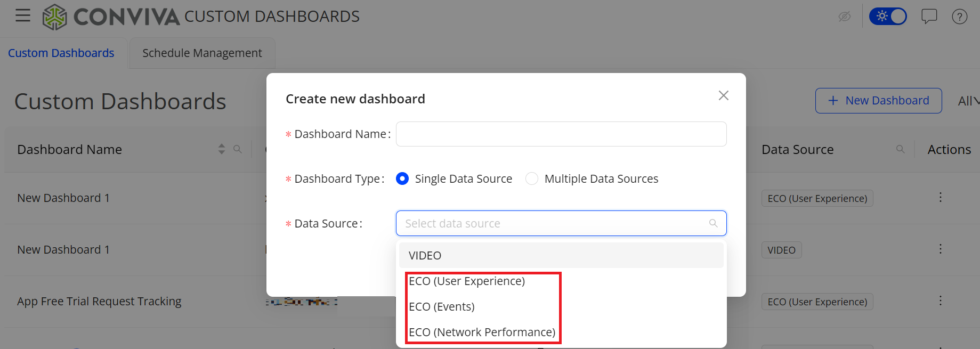The height and width of the screenshot is (349, 980).
Task: Select Multiple Data Sources radio button
Action: pos(531,178)
